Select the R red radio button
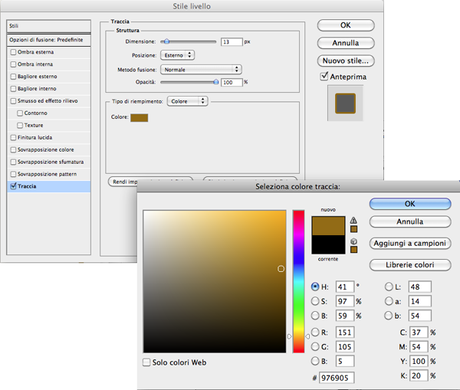This screenshot has width=460, height=390. (315, 332)
